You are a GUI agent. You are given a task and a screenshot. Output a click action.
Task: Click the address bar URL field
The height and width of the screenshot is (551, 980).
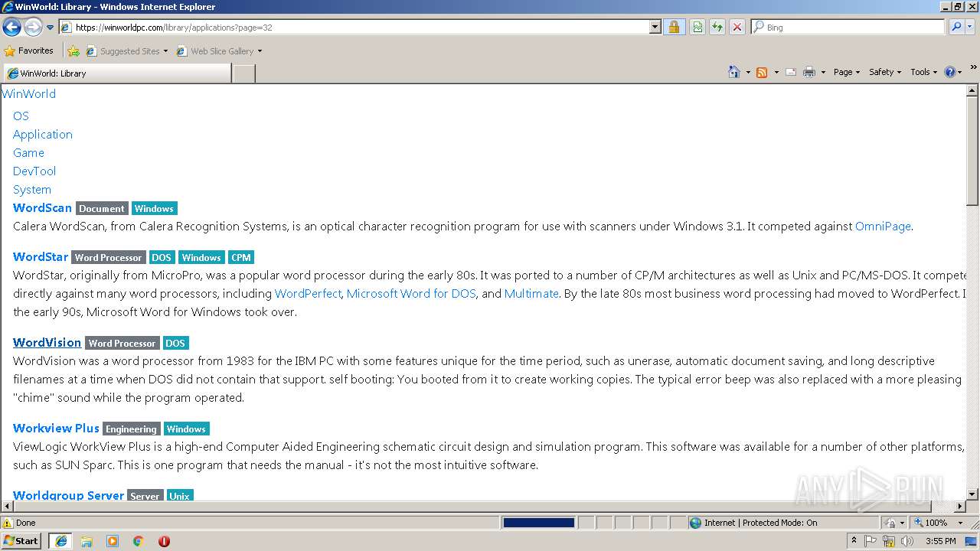pyautogui.click(x=354, y=28)
